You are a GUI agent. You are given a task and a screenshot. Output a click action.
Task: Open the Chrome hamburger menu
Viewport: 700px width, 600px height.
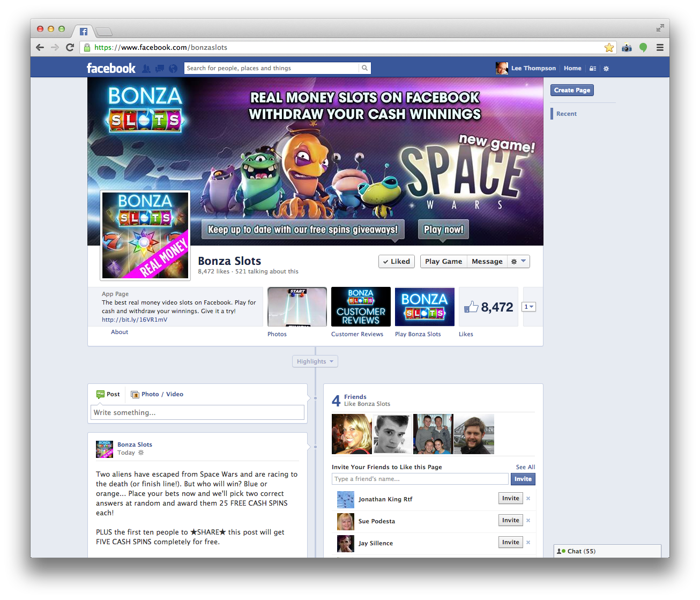point(660,48)
